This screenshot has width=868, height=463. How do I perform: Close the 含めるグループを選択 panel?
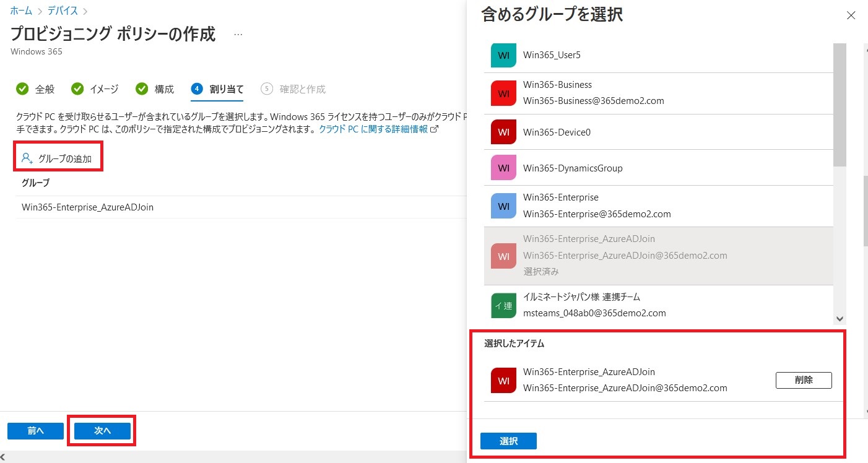pos(851,15)
